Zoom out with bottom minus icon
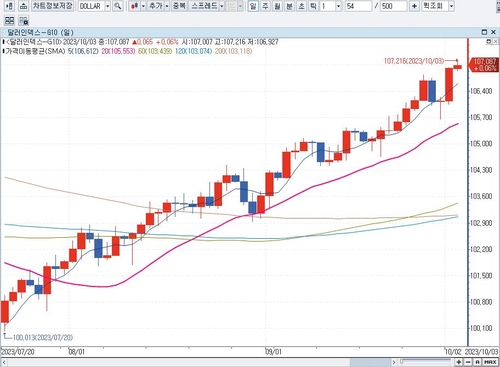The height and width of the screenshot is (367, 500). 468,362
